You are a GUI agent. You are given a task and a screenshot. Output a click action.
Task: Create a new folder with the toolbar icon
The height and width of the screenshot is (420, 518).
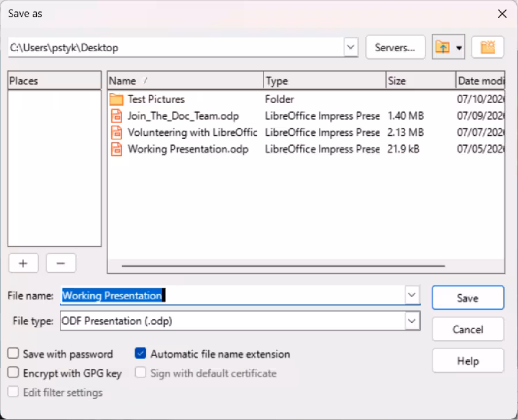click(x=487, y=47)
